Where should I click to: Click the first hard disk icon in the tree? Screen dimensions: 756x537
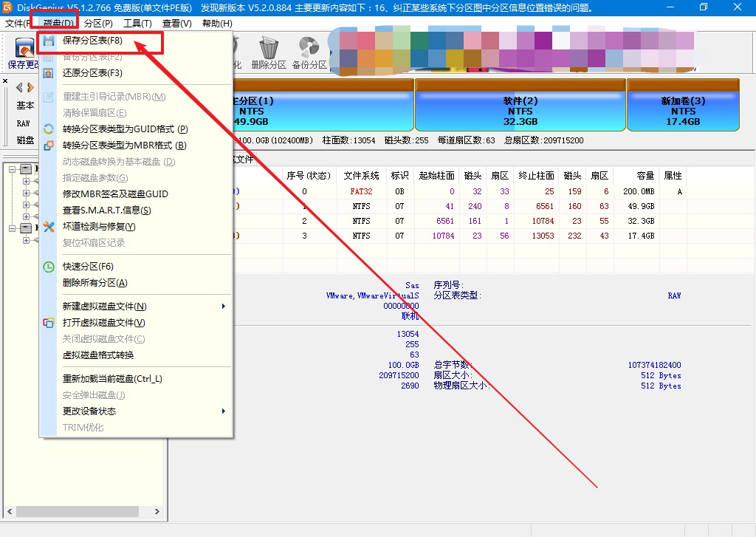pyautogui.click(x=26, y=169)
